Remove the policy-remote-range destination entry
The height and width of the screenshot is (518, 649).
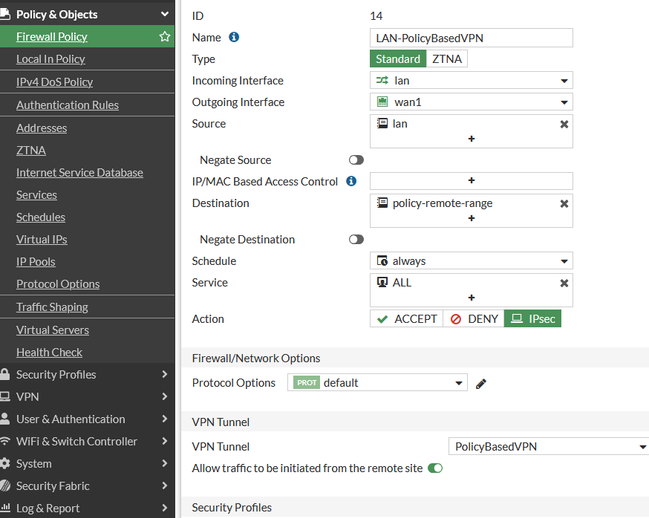coord(564,203)
